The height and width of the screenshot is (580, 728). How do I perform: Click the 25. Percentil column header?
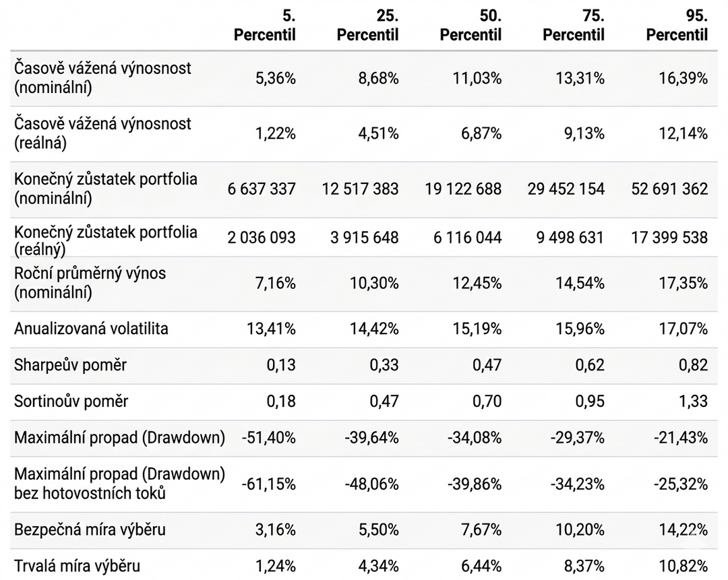367,26
